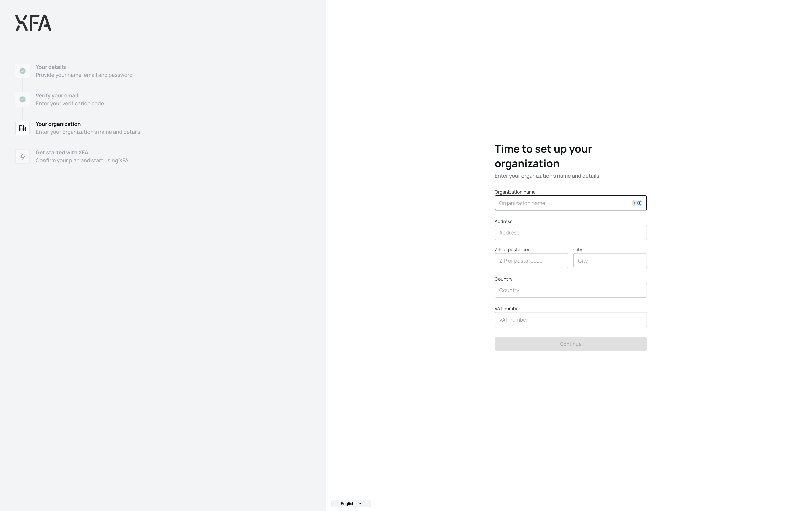Click the chevron in English language selector

pyautogui.click(x=361, y=503)
